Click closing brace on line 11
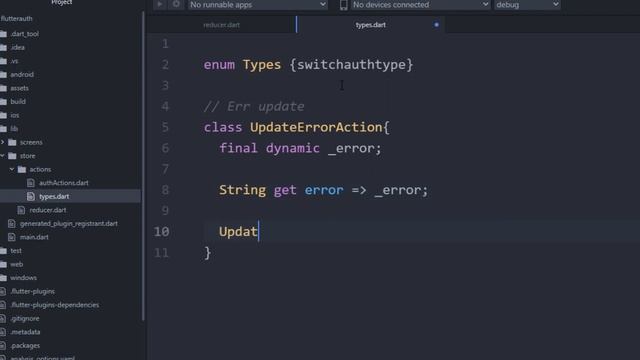 click(207, 253)
